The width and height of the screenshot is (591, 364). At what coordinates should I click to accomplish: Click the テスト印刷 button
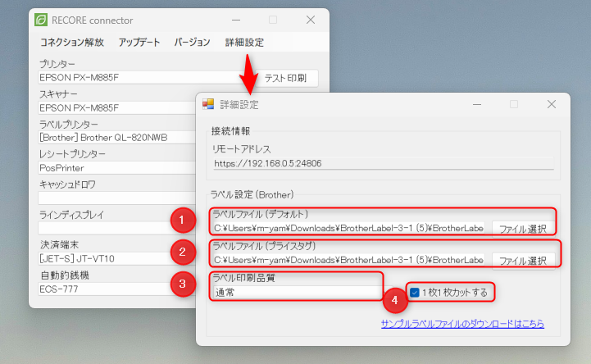285,78
